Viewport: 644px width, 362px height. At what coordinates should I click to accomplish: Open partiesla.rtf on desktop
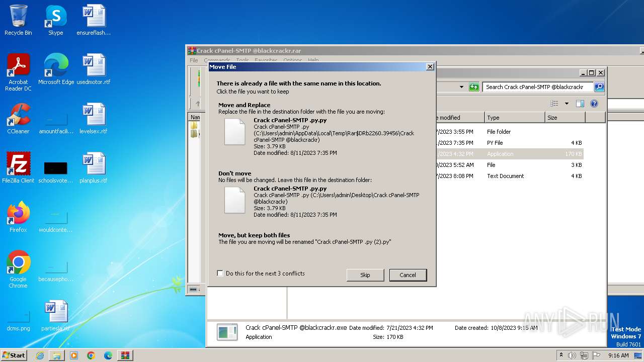56,315
